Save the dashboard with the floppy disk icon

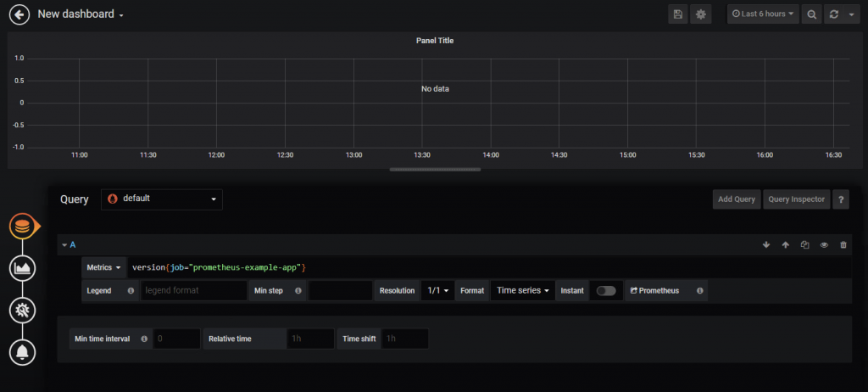coord(677,14)
